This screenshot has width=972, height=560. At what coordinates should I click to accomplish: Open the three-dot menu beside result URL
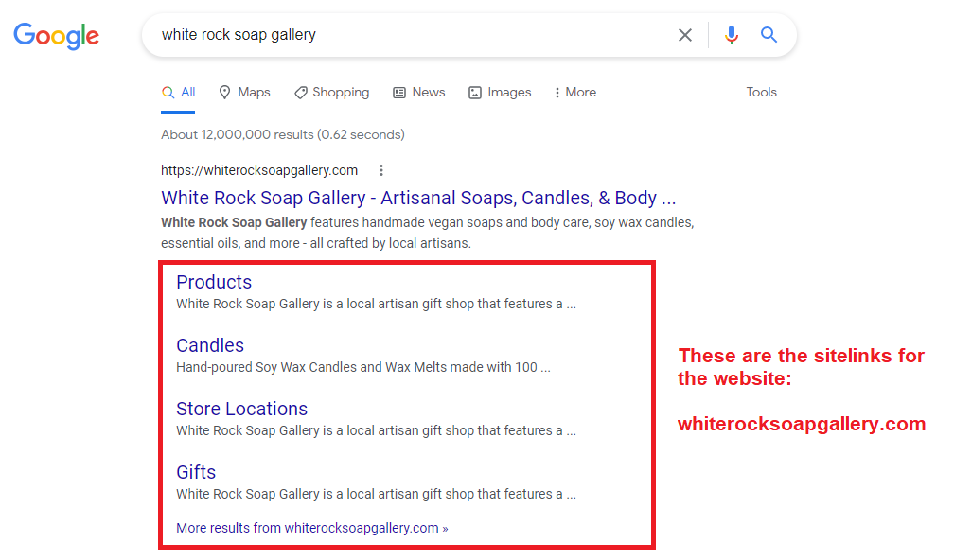pos(381,170)
